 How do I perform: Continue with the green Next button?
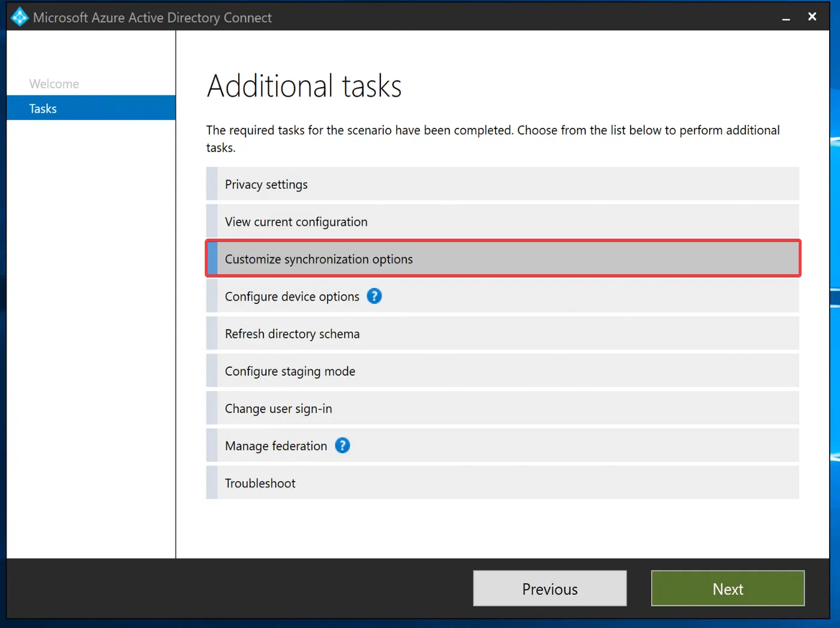[728, 588]
